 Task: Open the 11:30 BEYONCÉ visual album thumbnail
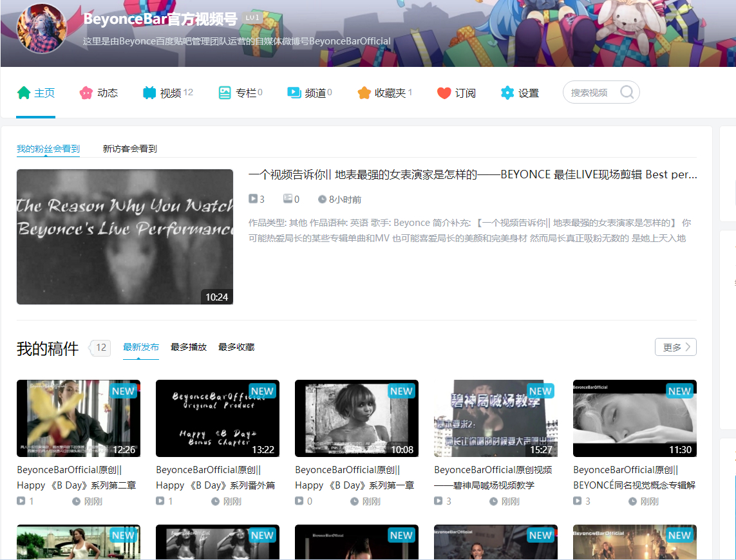point(635,418)
